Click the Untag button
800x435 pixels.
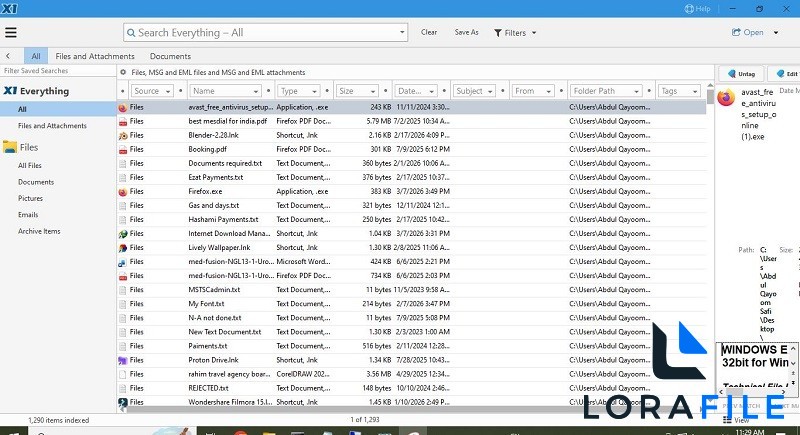741,74
